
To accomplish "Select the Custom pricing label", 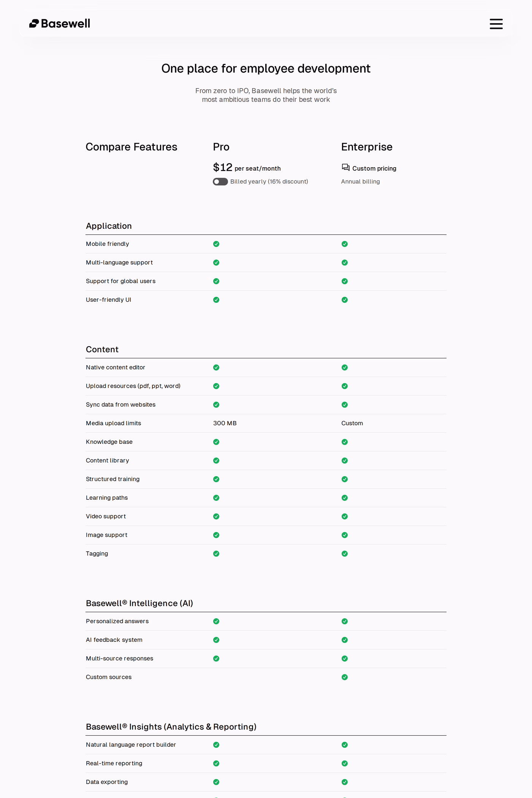I will (374, 168).
